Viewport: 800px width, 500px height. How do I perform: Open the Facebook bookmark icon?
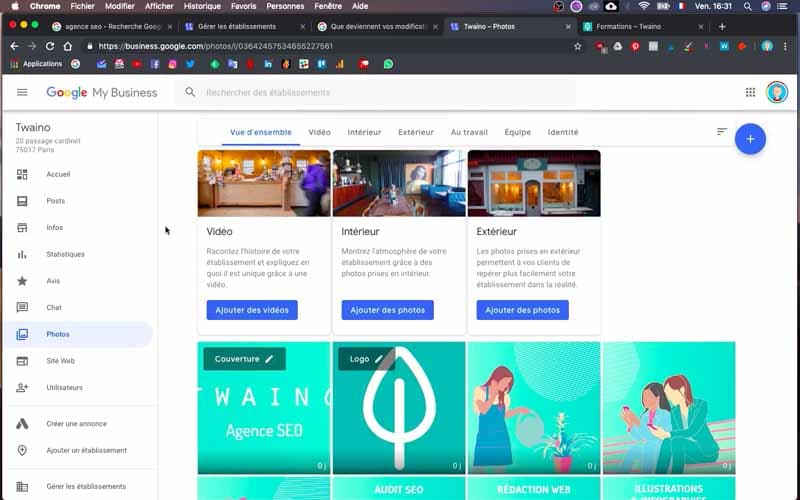point(155,64)
